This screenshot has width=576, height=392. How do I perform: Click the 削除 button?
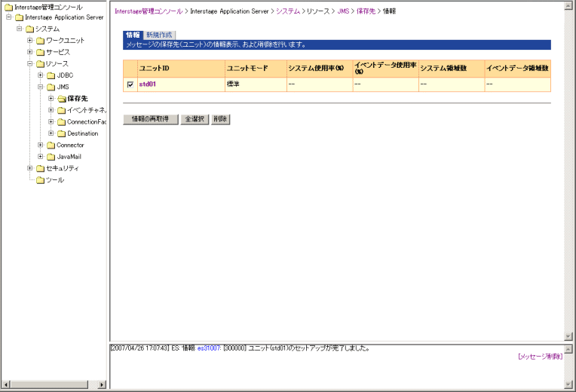coord(220,119)
